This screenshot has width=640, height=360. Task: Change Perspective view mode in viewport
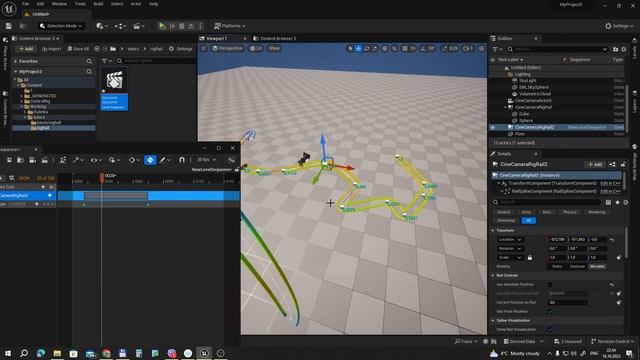227,48
